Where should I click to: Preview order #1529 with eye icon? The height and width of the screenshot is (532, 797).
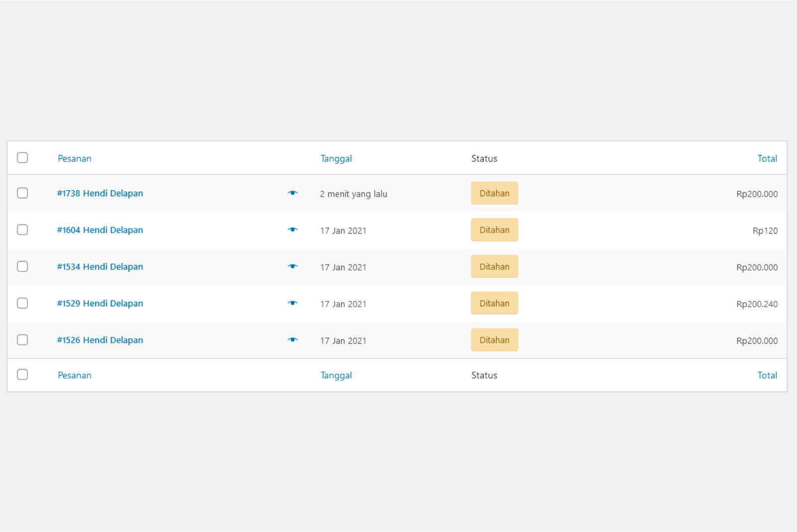coord(292,303)
